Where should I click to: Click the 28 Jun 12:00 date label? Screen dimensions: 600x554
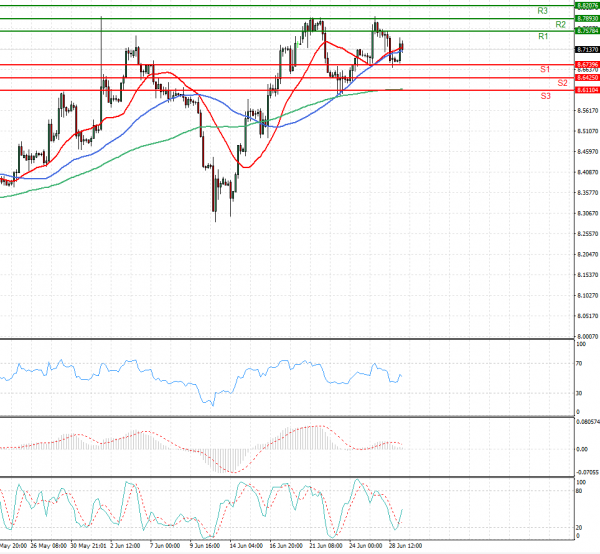(406, 545)
